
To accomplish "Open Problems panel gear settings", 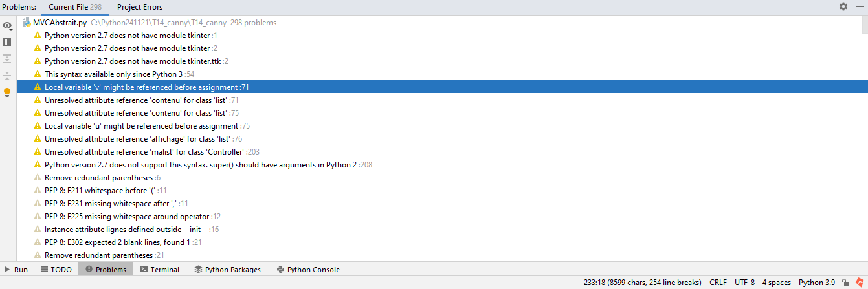I will [843, 6].
